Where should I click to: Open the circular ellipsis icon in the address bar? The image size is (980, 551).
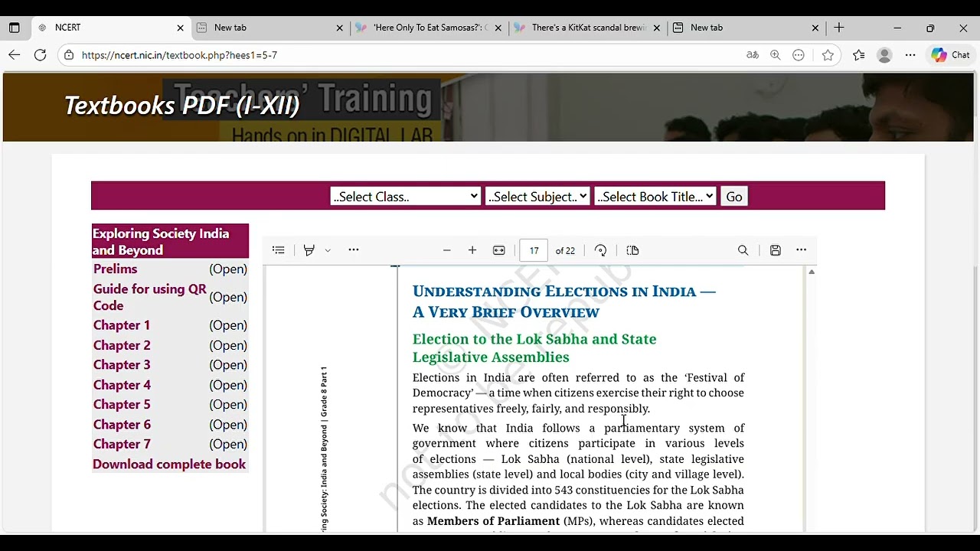(799, 55)
